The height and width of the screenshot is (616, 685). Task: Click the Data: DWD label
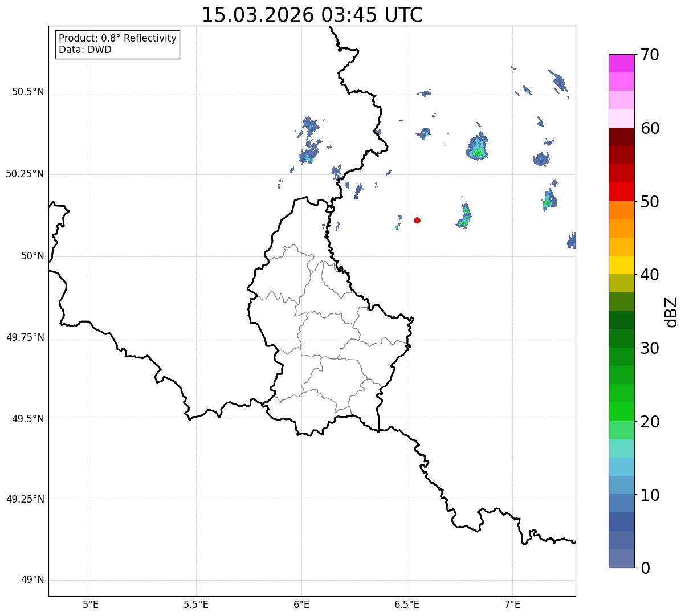click(x=85, y=50)
